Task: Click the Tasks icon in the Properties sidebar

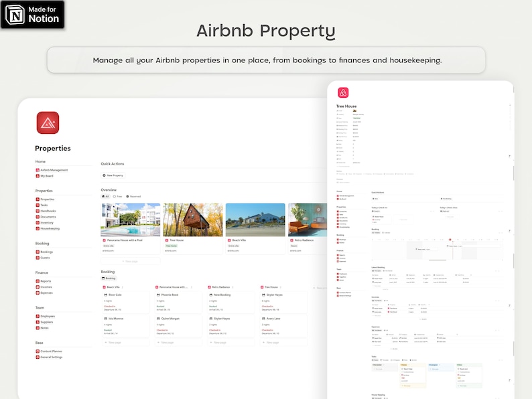Action: tap(38, 205)
